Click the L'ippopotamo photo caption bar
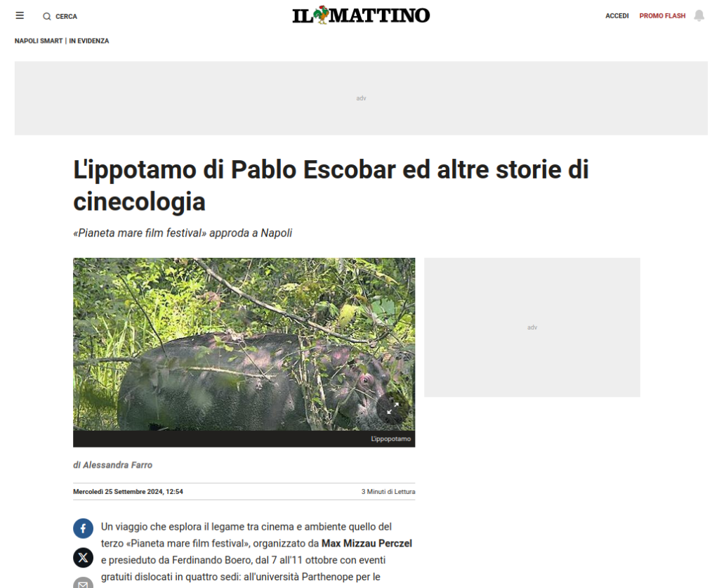The image size is (719, 588). coord(244,439)
